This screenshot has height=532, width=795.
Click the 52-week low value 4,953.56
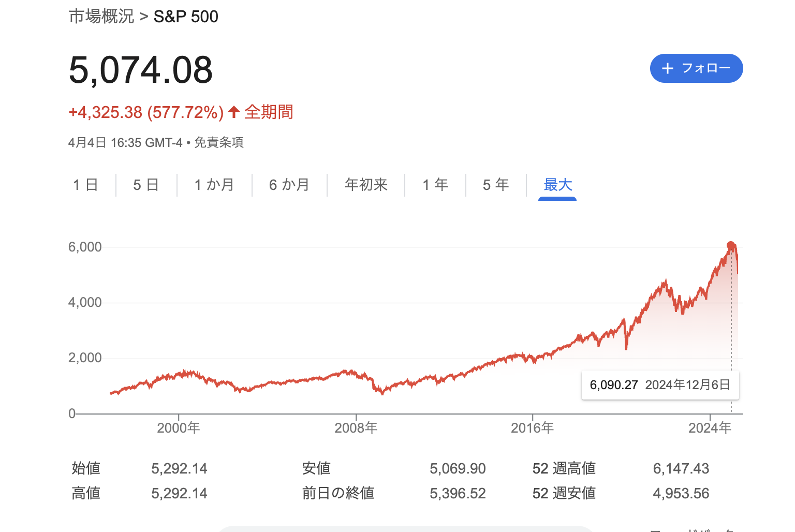click(681, 494)
